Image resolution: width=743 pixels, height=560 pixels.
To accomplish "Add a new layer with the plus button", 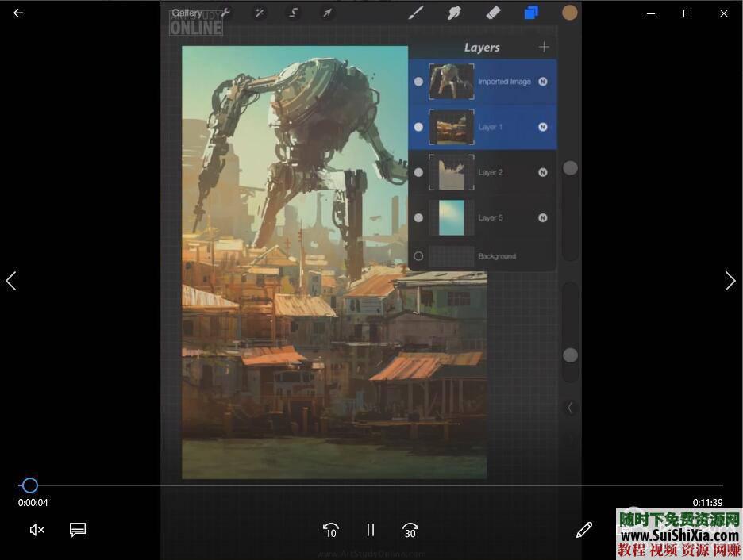I will 545,47.
